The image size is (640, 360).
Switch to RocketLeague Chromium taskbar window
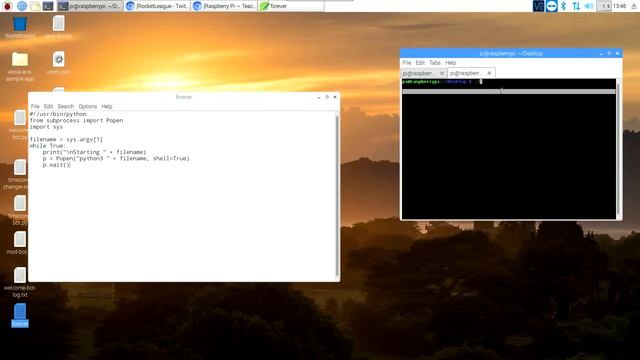(x=157, y=6)
